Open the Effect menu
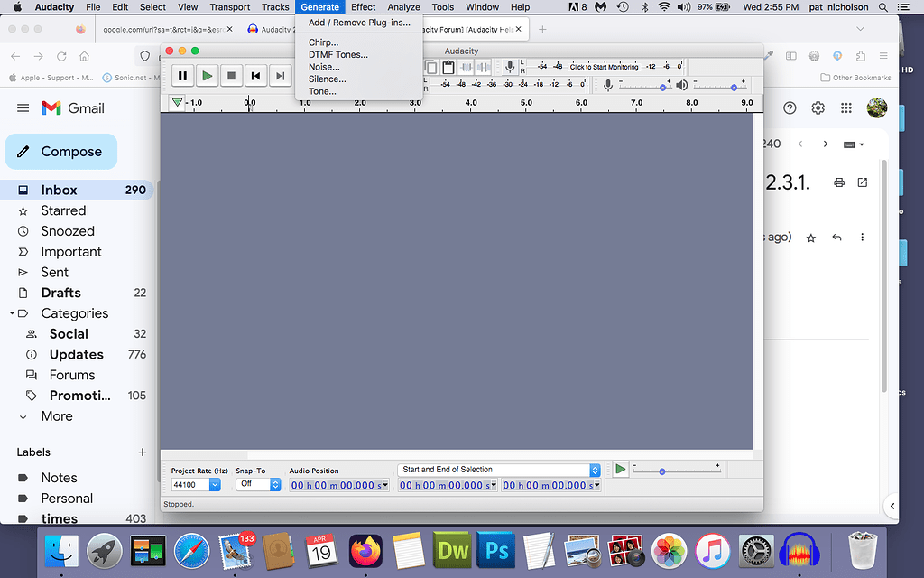924x578 pixels. [363, 6]
